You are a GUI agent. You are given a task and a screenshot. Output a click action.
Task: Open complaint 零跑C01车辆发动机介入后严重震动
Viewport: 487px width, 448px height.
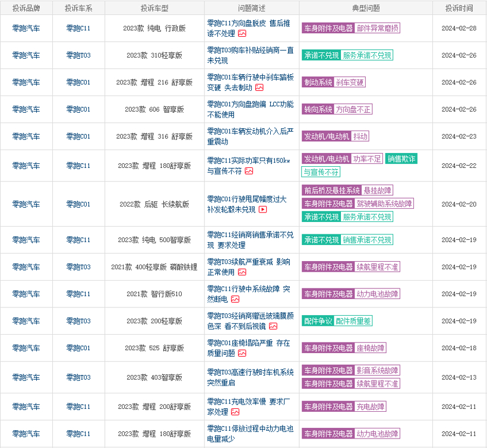(251, 136)
